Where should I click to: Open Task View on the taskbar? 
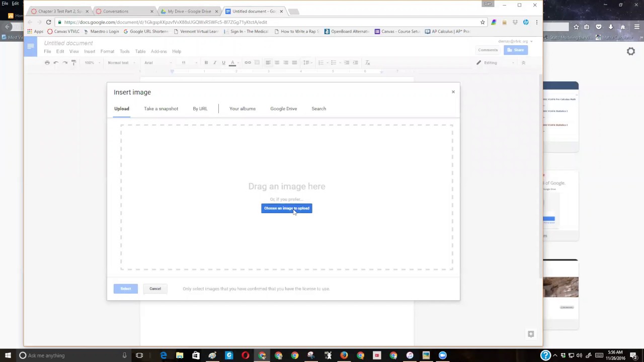tap(139, 355)
